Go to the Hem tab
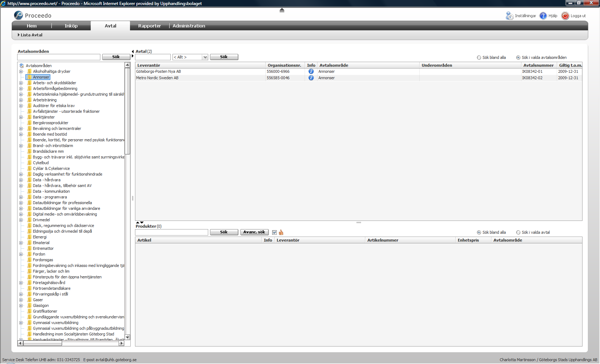Viewport: 600px width, 364px height. tap(32, 26)
